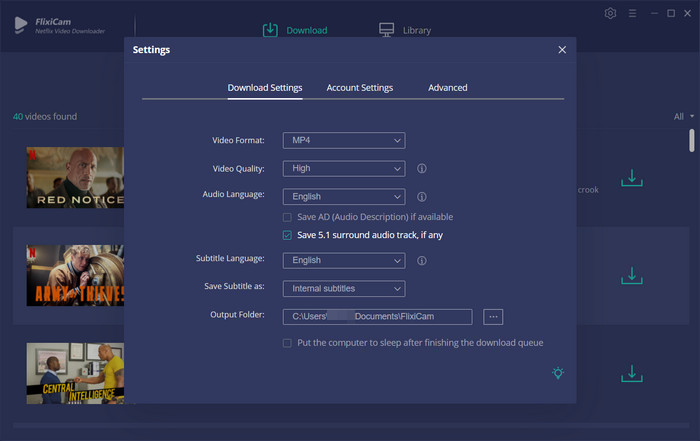Image resolution: width=700 pixels, height=441 pixels.
Task: Download the Central Intelligence video
Action: (x=631, y=373)
